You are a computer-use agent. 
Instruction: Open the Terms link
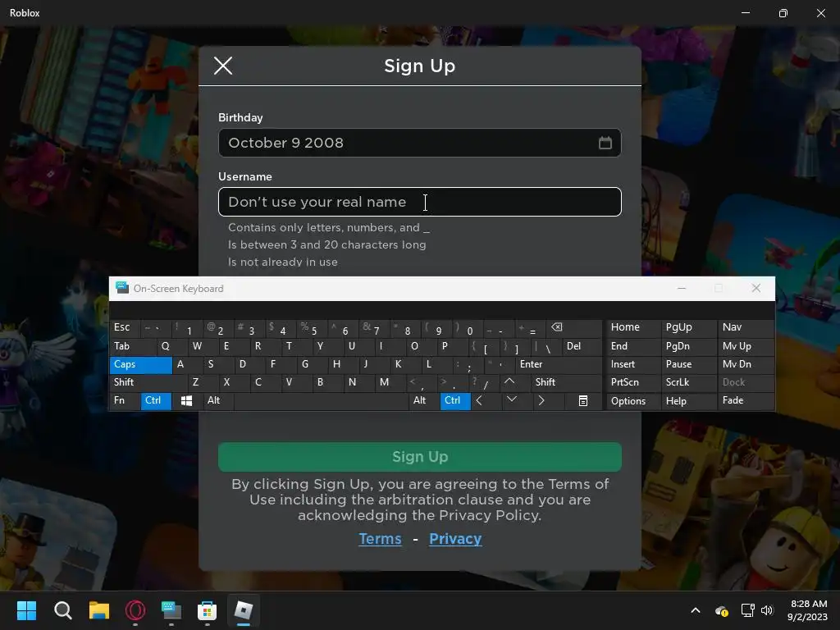tap(380, 538)
